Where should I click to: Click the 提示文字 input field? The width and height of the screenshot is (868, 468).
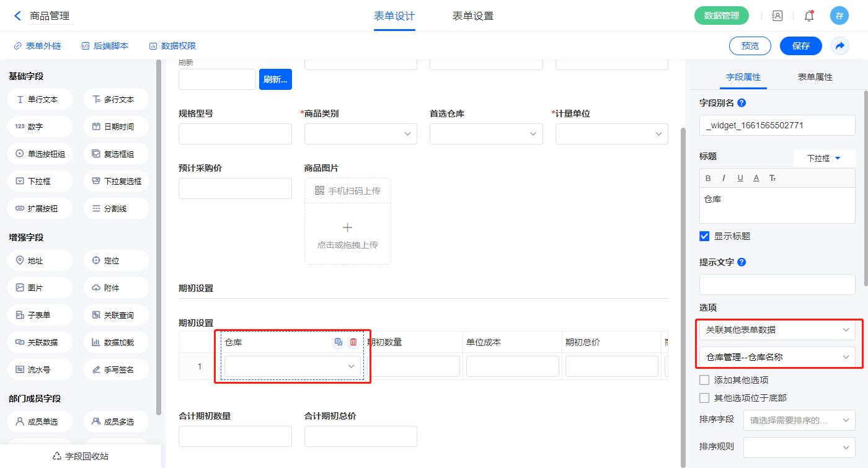(777, 285)
